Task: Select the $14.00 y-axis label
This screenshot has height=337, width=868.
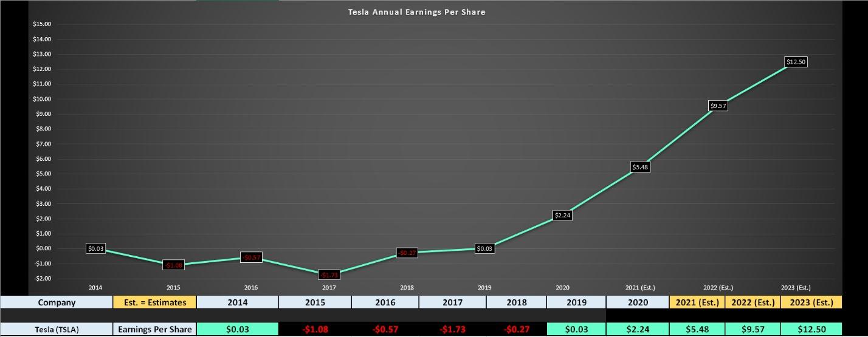Action: [x=42, y=39]
